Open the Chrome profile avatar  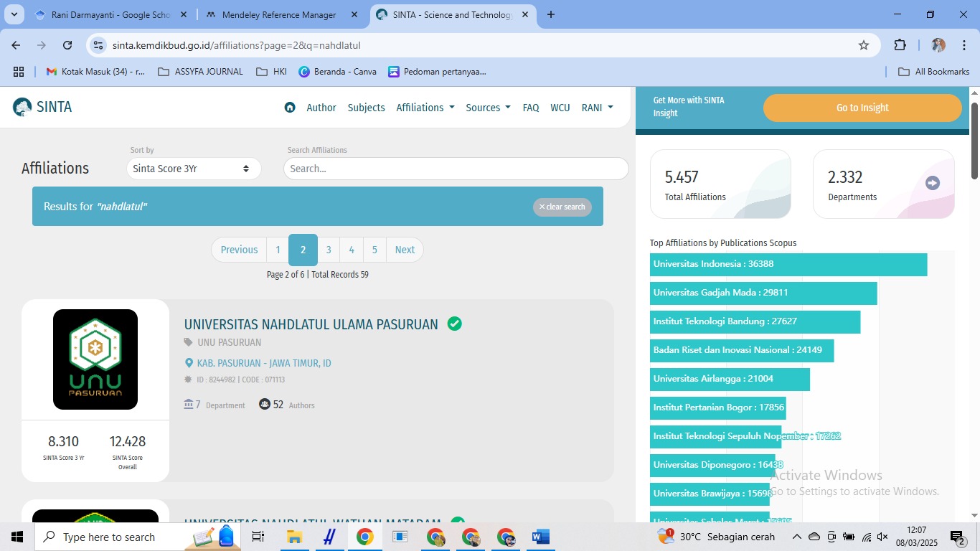(938, 45)
